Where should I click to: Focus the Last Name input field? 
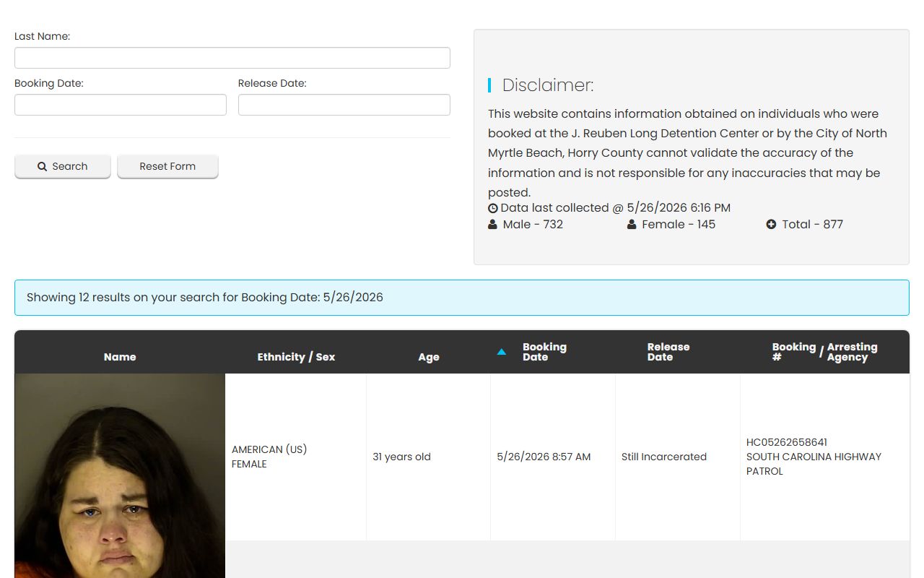232,58
